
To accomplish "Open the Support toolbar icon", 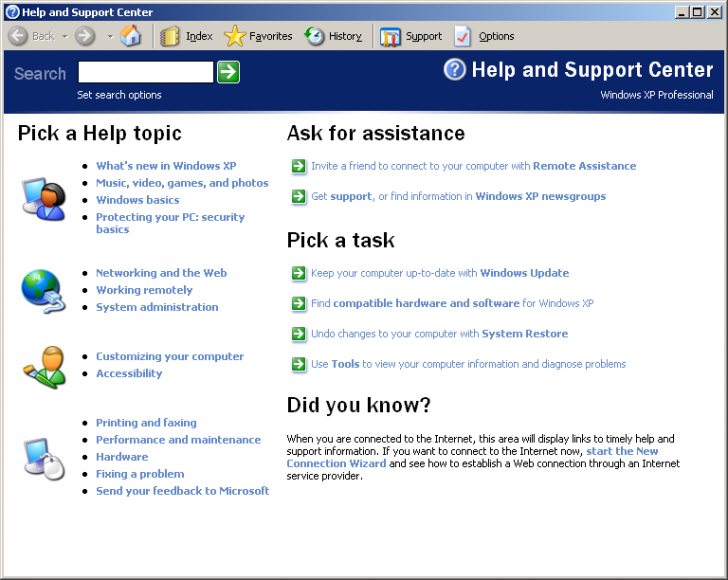I will coord(390,37).
